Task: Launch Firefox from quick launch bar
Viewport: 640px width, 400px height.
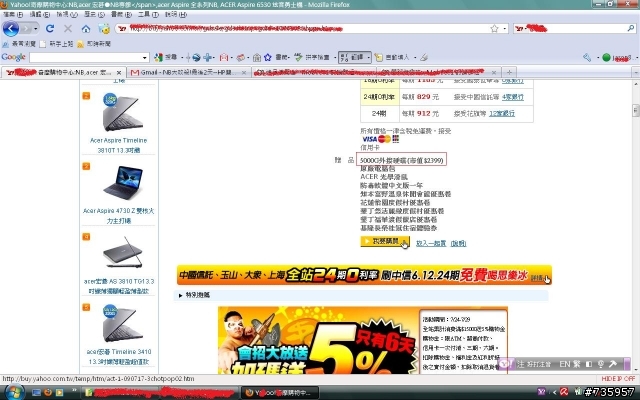Action: [48, 393]
